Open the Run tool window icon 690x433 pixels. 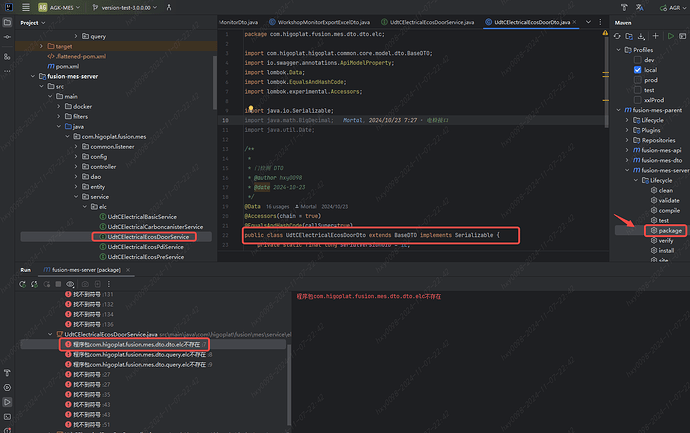click(7, 402)
